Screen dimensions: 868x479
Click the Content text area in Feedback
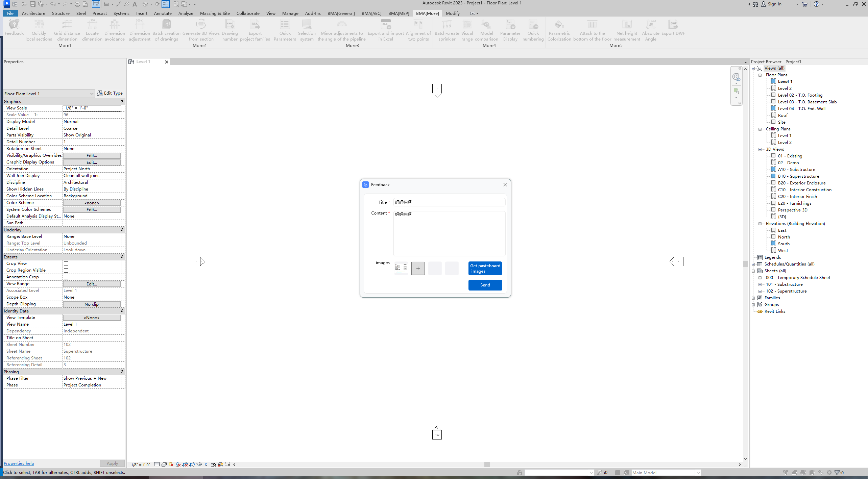tap(449, 234)
